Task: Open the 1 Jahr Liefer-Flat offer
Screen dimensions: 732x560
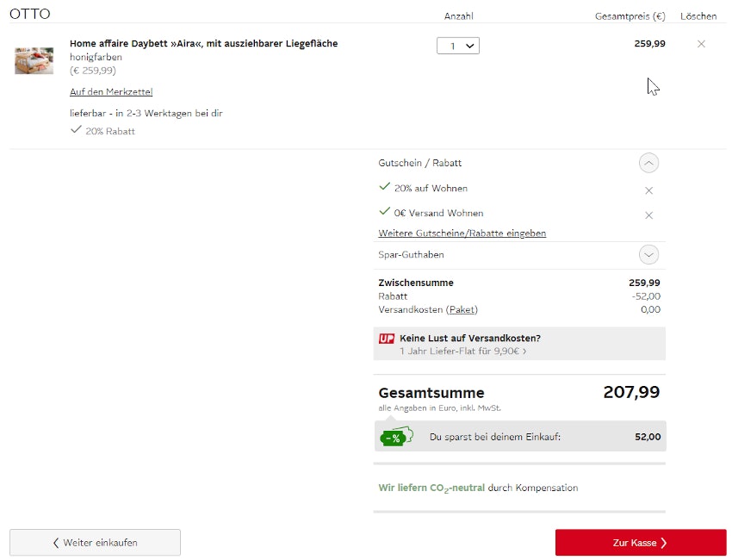Action: [x=463, y=352]
